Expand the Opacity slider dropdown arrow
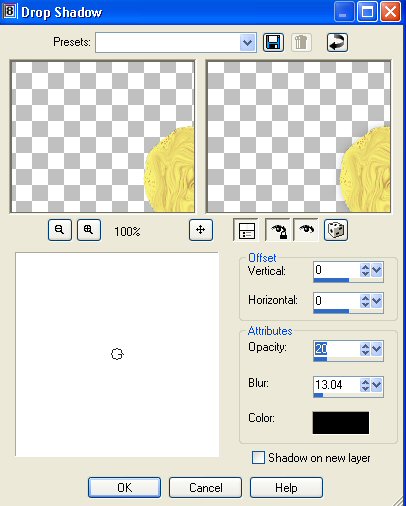This screenshot has width=406, height=506. pos(377,349)
